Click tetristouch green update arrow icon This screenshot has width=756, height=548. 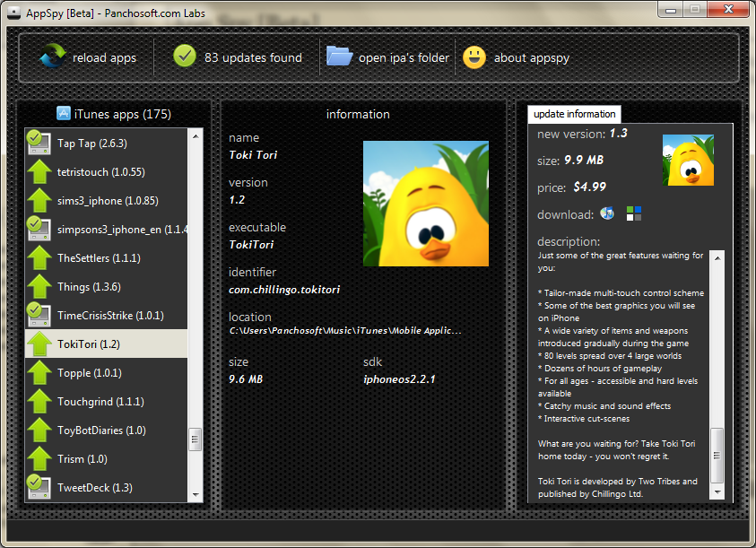pos(39,171)
